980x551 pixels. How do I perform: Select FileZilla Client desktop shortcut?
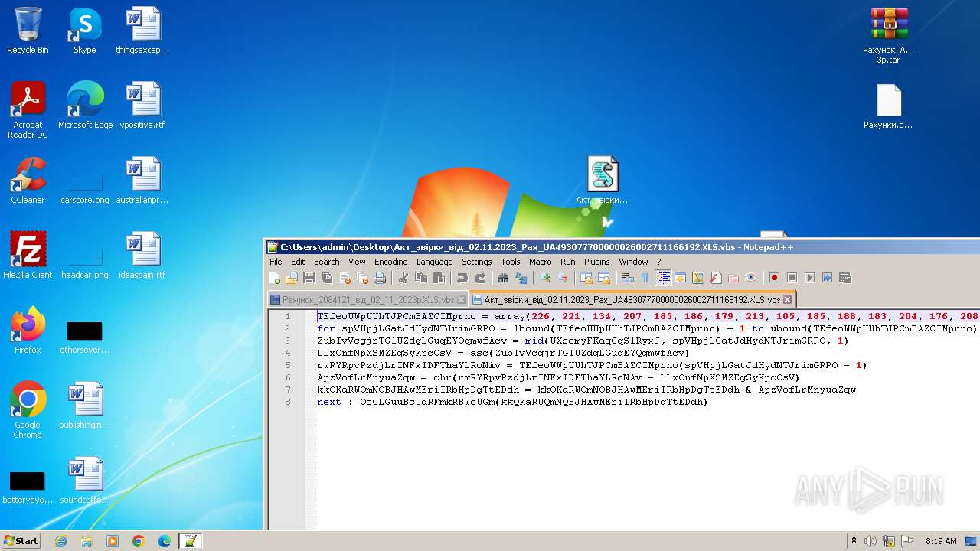tap(28, 256)
